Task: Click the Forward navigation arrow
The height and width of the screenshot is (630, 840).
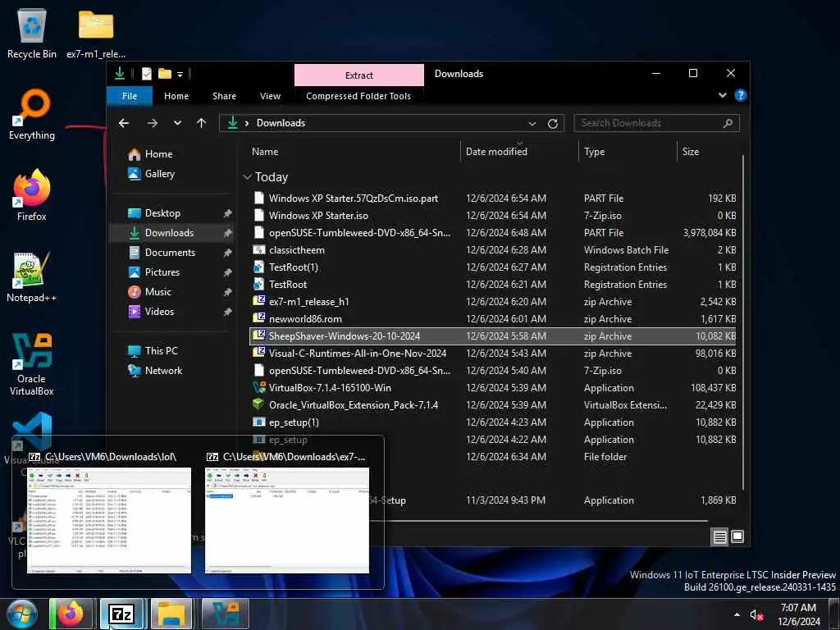Action: point(153,123)
